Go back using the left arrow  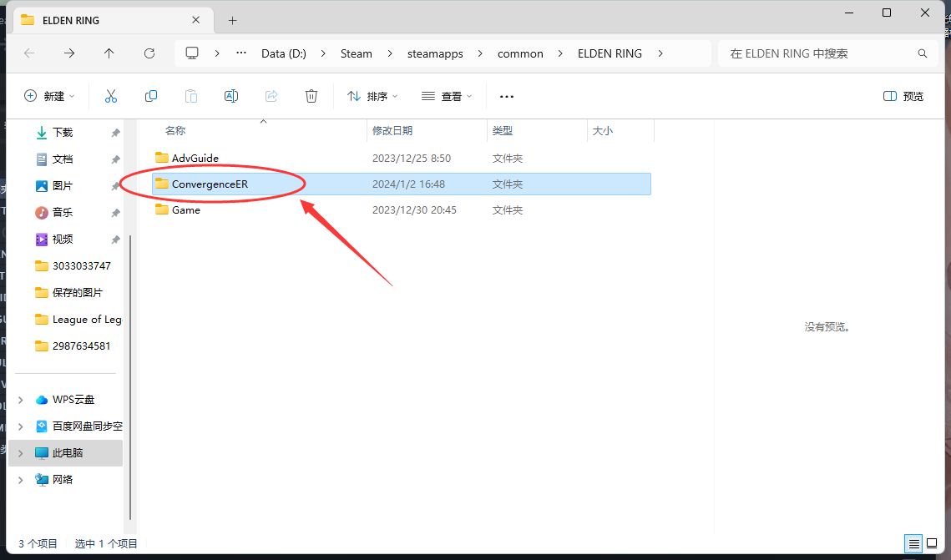[29, 53]
